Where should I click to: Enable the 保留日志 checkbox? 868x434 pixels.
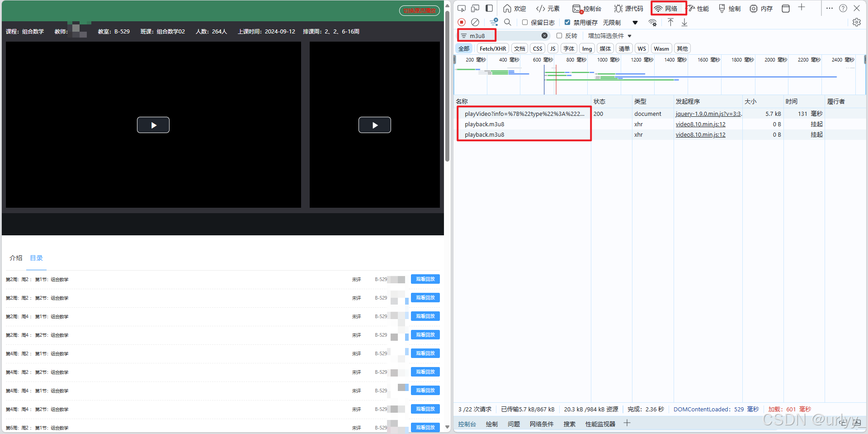tap(525, 22)
